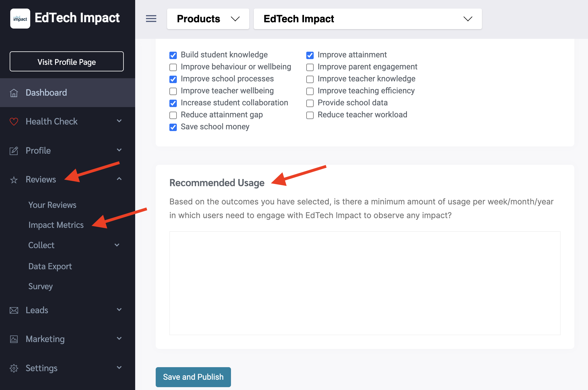Uncheck Save school money

point(173,127)
